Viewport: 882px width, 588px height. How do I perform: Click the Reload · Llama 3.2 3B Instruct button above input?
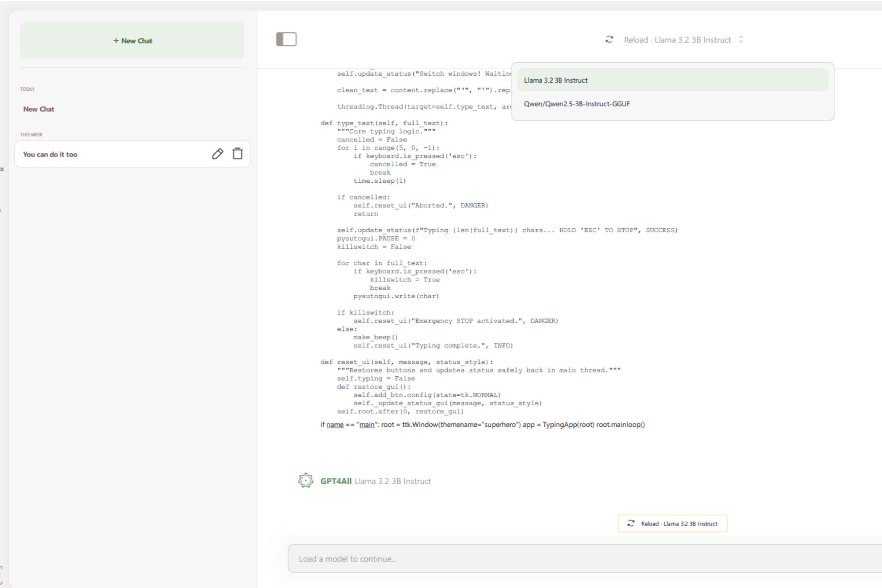[x=672, y=524]
